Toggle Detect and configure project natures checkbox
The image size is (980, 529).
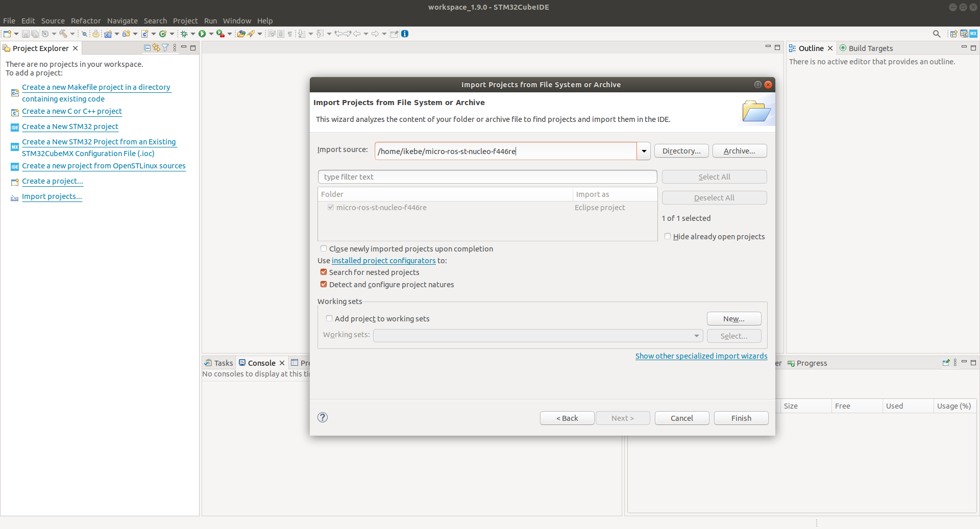pos(324,285)
